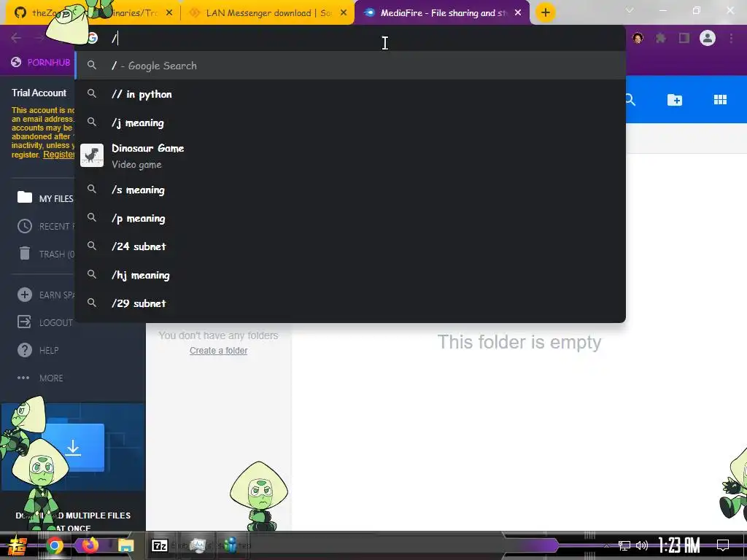Click the 'Trial Account' heading

click(39, 93)
